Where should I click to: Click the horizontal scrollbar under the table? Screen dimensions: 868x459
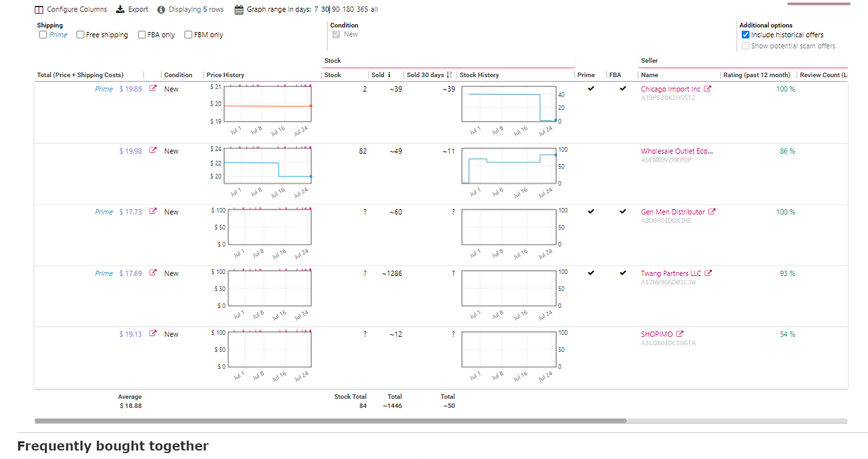(330, 421)
